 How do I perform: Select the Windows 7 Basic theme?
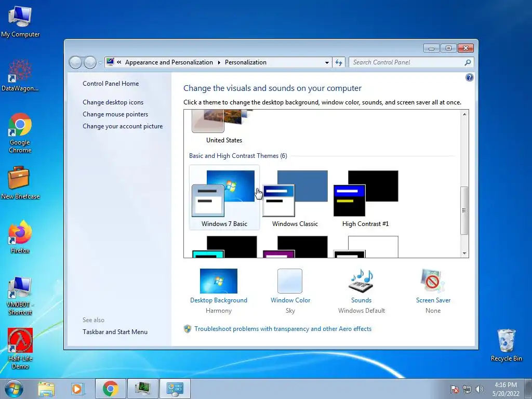click(224, 197)
